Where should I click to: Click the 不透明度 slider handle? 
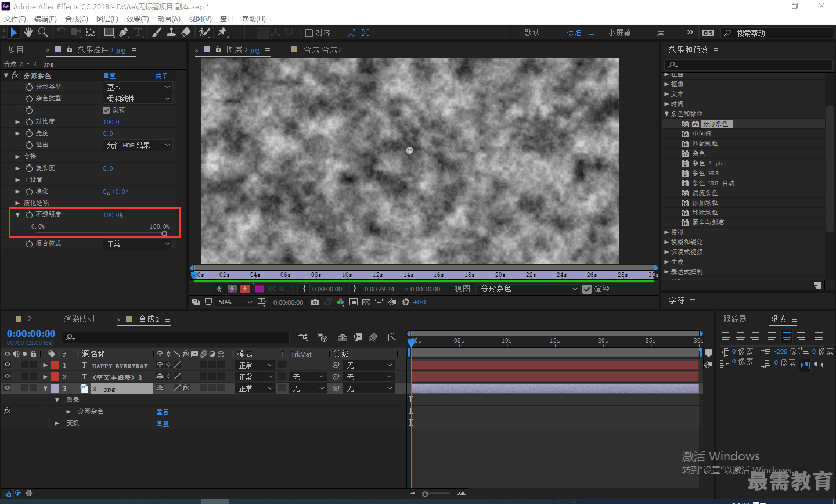164,233
